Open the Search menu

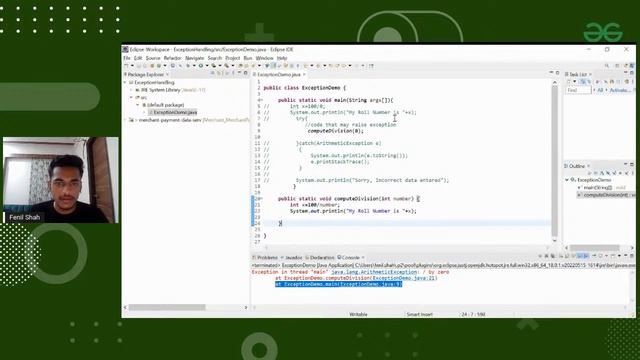pos(214,58)
